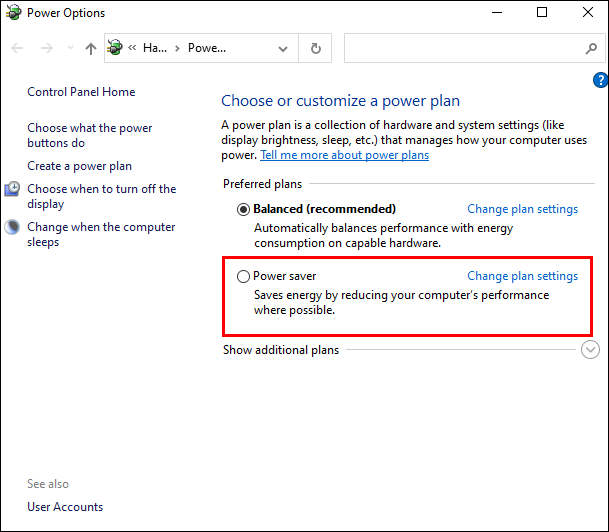Click the Power Options title bar icon
This screenshot has height=532, width=609.
(12, 13)
